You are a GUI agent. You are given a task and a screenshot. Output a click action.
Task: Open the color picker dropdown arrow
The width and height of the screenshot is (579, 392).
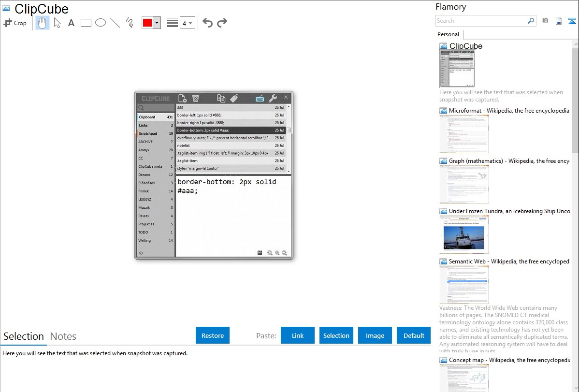click(157, 23)
